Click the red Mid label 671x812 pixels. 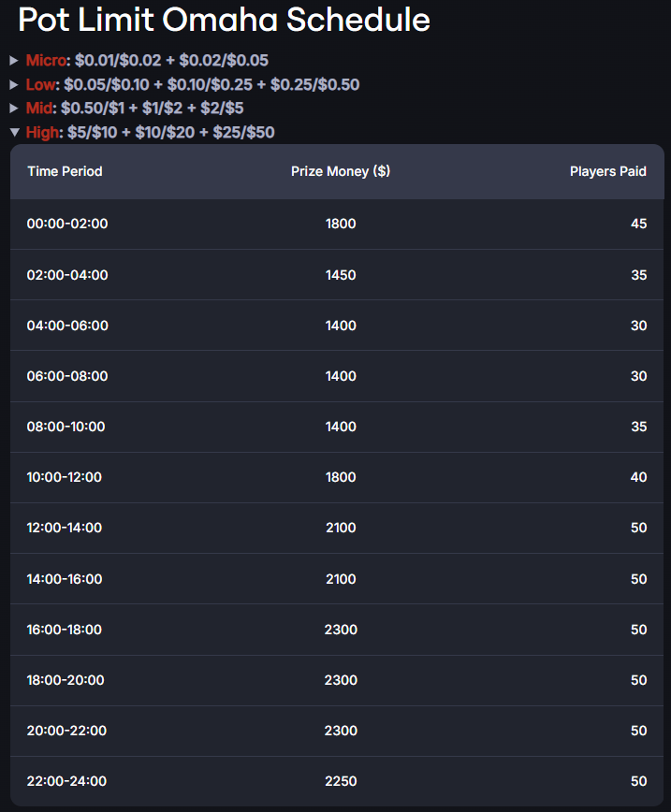(x=39, y=109)
